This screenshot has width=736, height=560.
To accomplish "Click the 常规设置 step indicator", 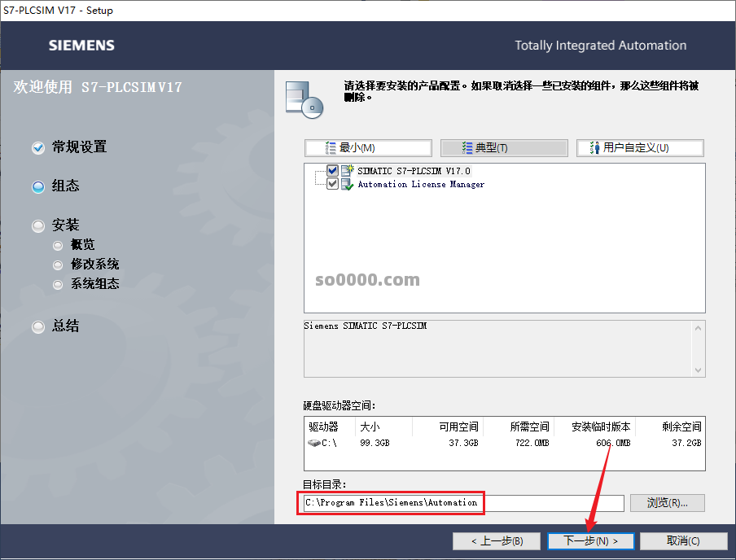I will point(38,148).
